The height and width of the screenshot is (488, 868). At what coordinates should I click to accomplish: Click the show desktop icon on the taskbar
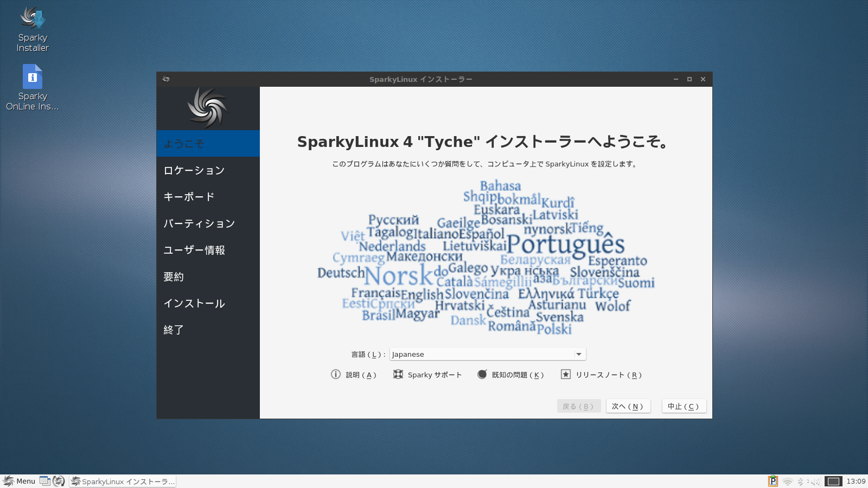click(45, 481)
